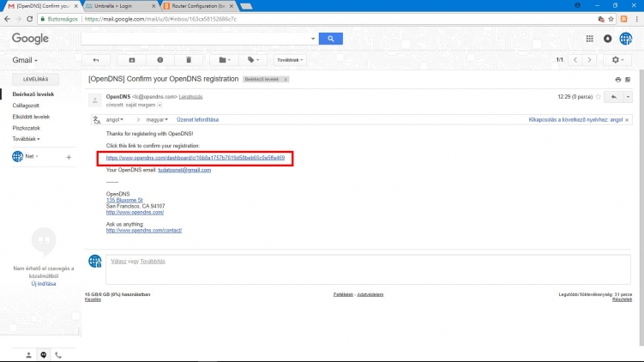
Task: Report email as spam
Action: pos(160,60)
